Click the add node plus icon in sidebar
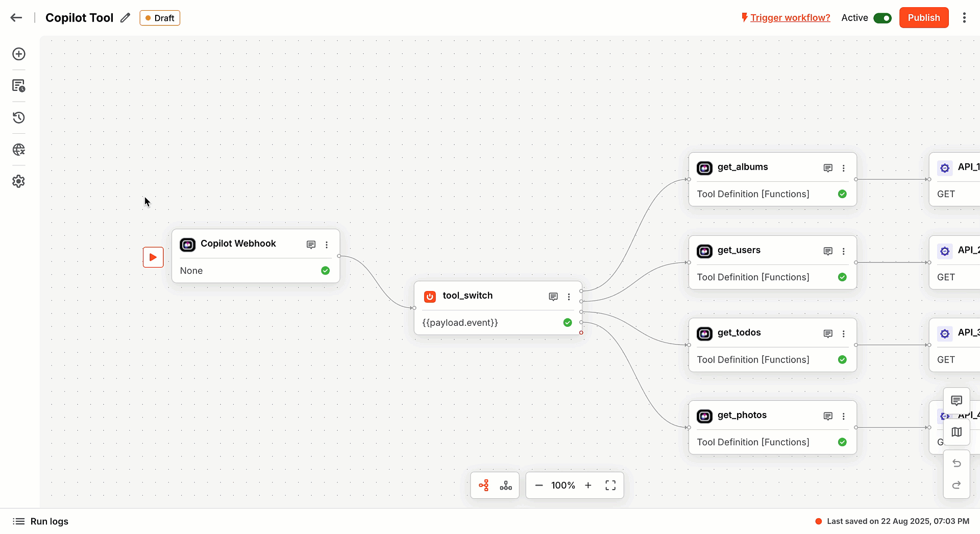The width and height of the screenshot is (980, 534). [19, 54]
